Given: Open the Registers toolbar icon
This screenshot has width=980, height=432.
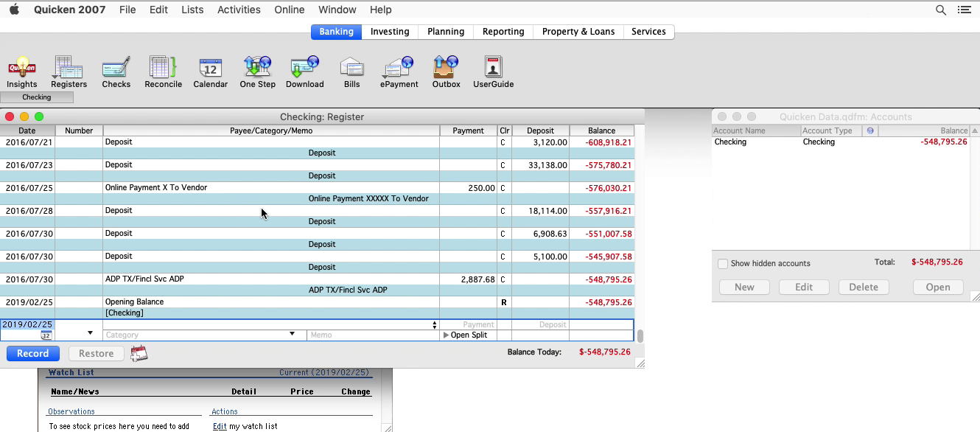Looking at the screenshot, I should [69, 72].
